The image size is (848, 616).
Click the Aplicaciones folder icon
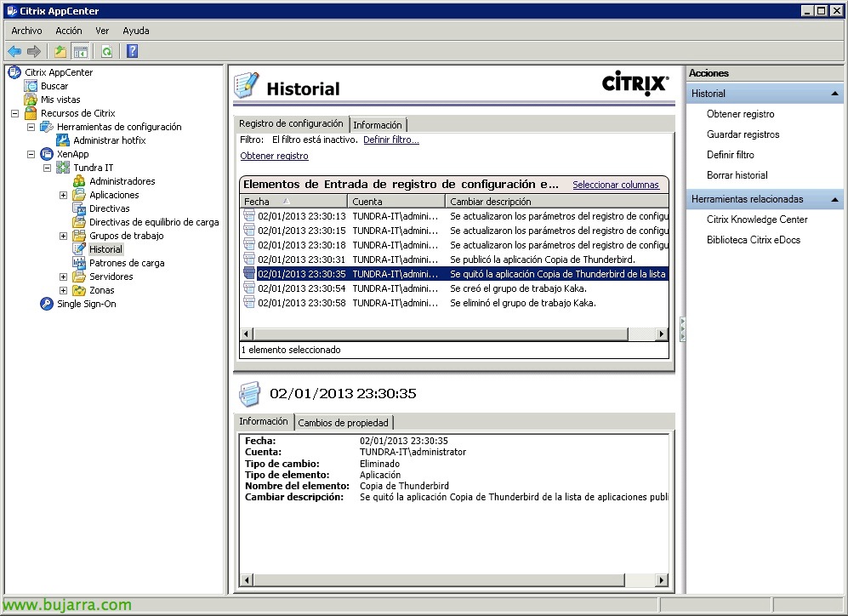pos(79,195)
